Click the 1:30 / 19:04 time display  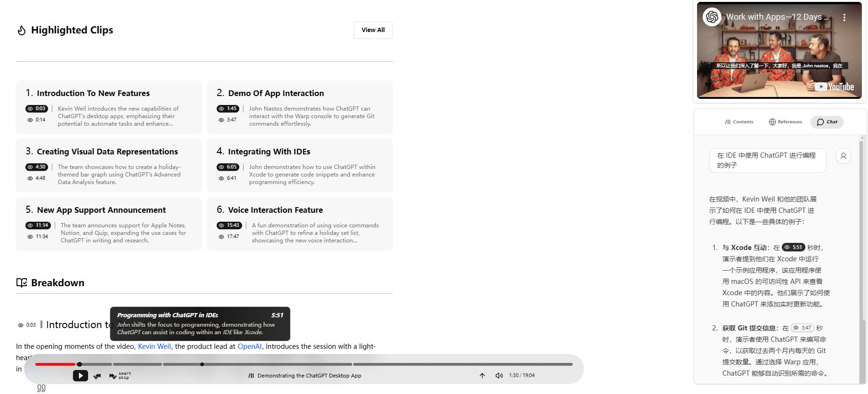522,376
